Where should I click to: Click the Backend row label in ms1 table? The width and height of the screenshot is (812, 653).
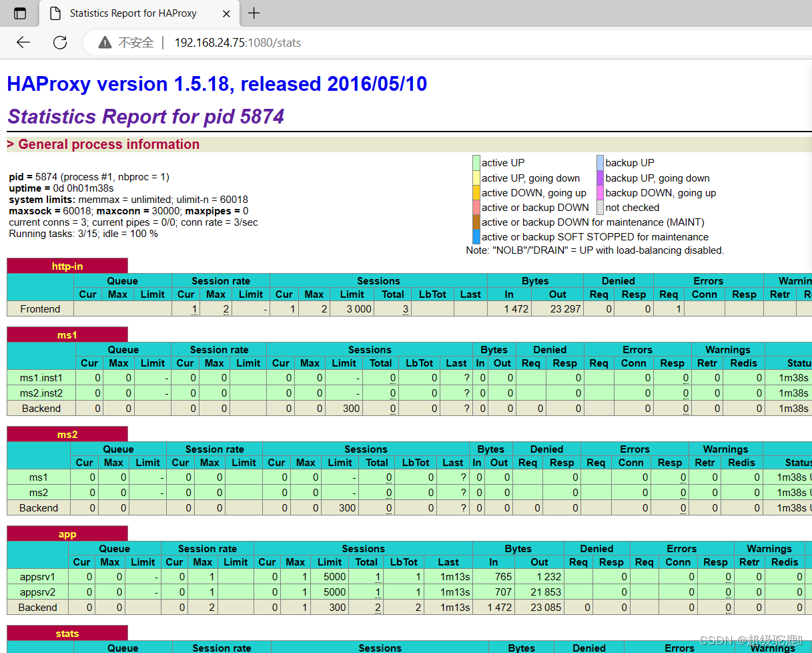pos(41,409)
